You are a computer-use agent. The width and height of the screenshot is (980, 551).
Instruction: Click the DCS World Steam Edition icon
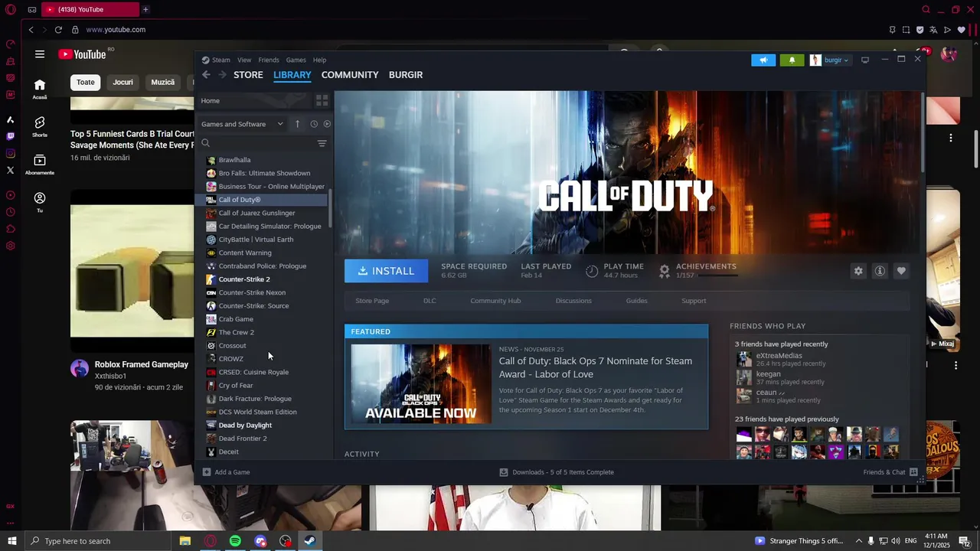tap(211, 412)
